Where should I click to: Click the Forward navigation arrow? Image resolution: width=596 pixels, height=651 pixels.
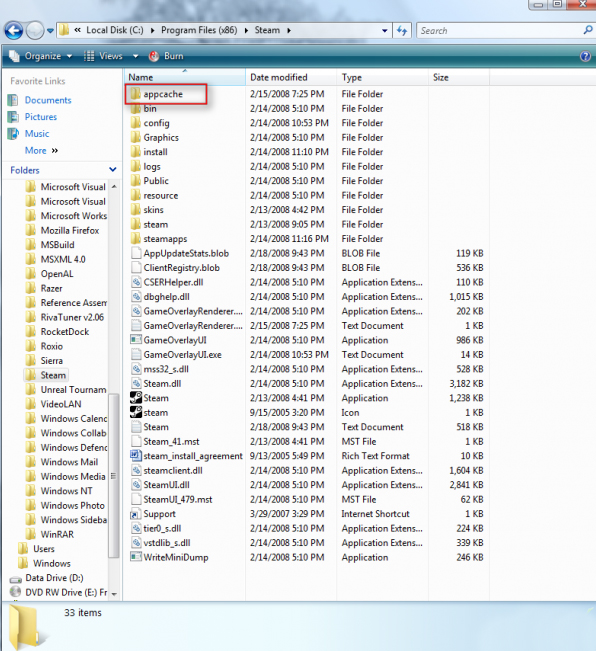(35, 30)
